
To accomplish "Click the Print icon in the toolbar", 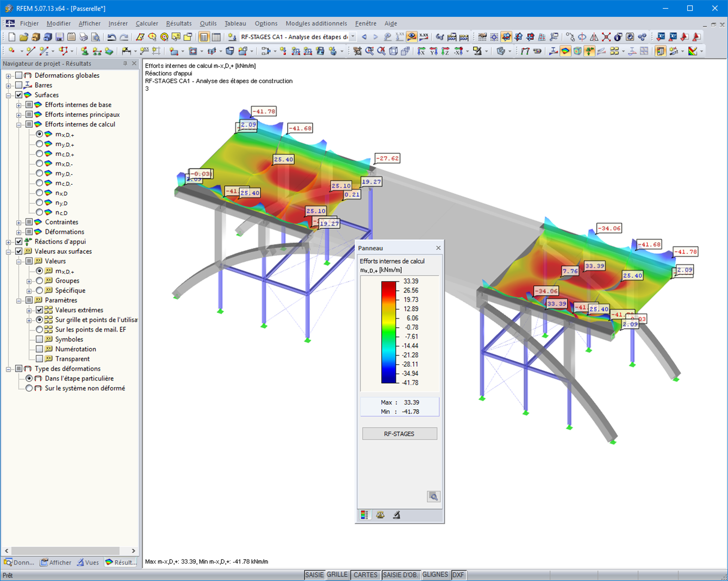I will click(x=83, y=37).
